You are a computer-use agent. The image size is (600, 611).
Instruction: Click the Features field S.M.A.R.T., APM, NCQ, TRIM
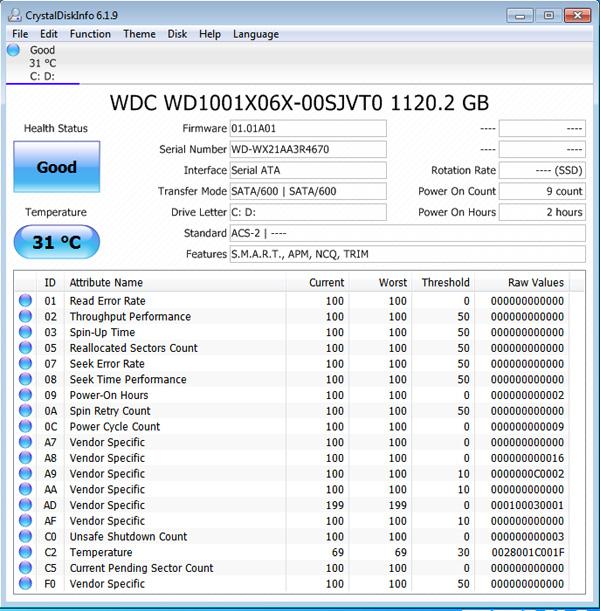pos(408,254)
